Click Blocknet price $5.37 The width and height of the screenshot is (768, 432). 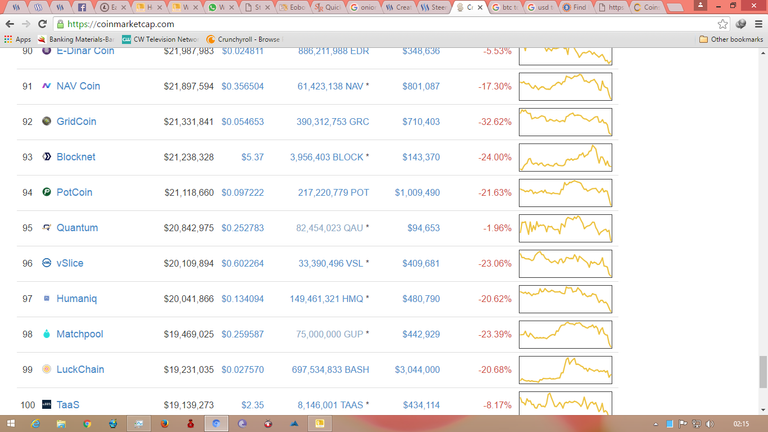(x=252, y=157)
